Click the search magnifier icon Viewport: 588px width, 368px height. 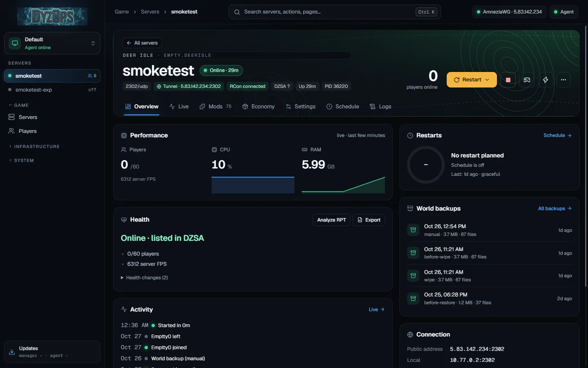coord(237,12)
